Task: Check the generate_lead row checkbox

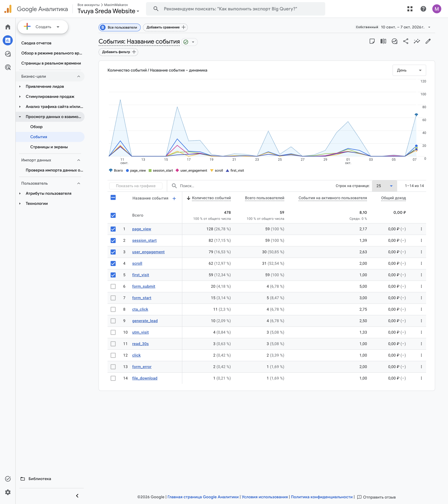Action: point(113,321)
